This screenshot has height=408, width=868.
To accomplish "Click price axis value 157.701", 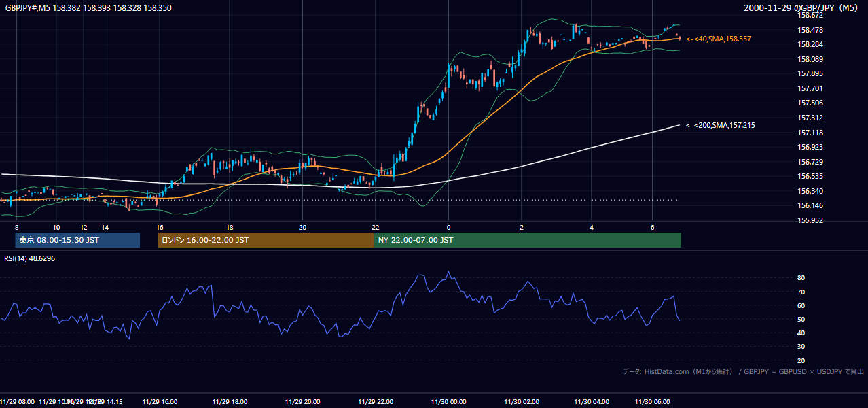I will tap(811, 88).
